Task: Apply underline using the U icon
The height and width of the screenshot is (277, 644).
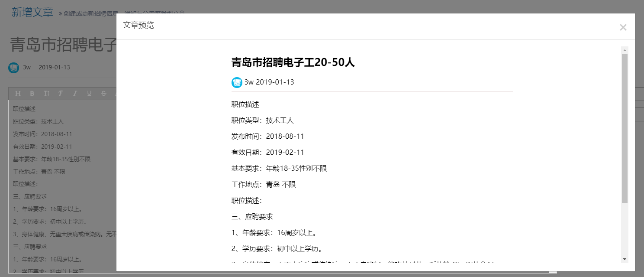Action: pos(88,93)
